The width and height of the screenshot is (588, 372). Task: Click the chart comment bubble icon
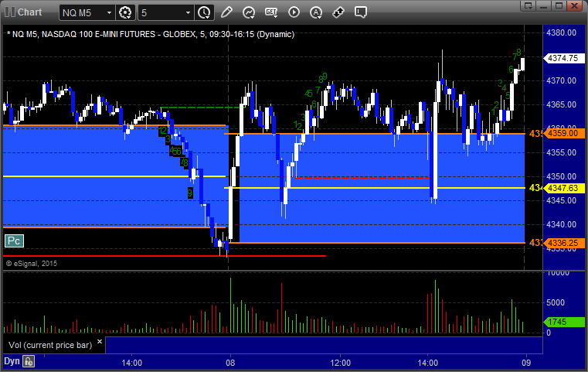[x=361, y=12]
